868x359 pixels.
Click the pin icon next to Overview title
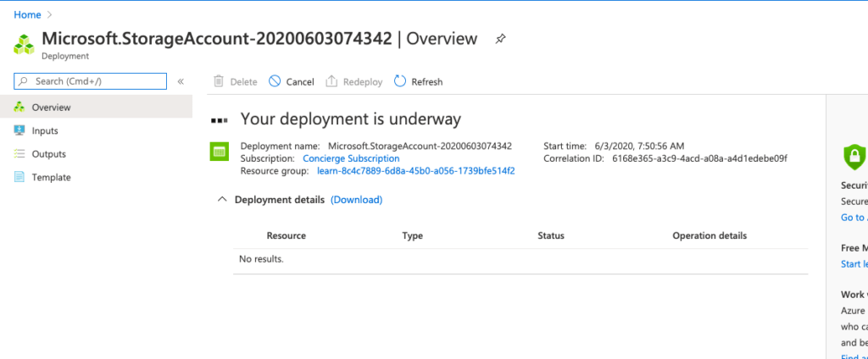tap(501, 39)
